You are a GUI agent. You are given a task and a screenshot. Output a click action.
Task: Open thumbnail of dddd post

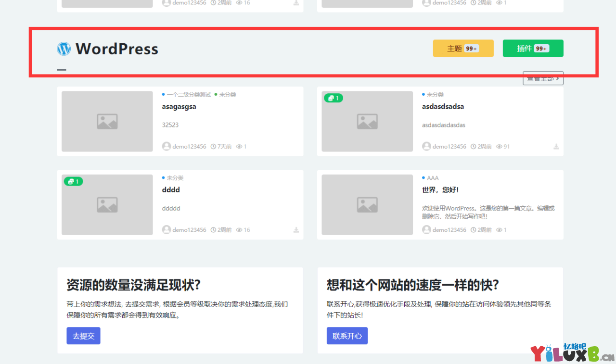click(107, 205)
